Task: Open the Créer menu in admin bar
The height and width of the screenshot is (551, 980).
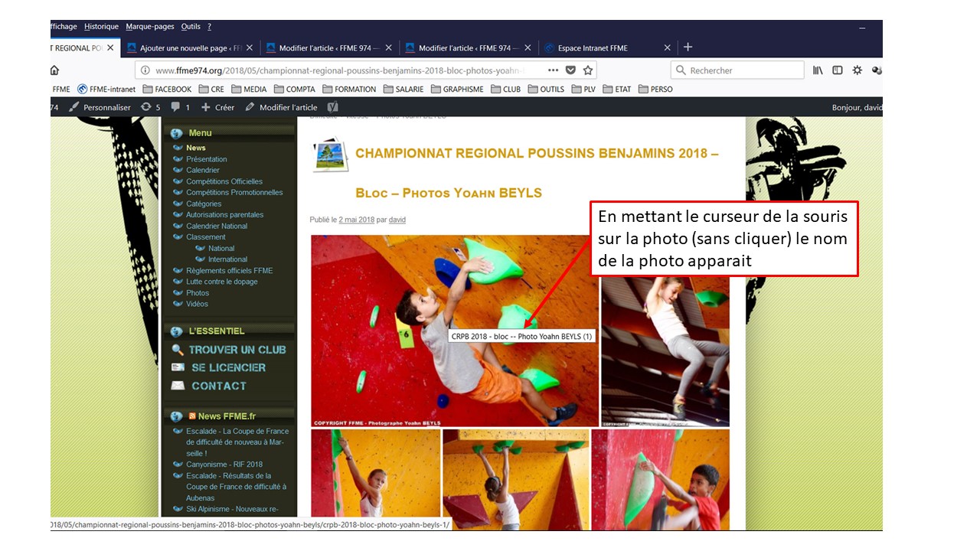Action: click(x=217, y=107)
